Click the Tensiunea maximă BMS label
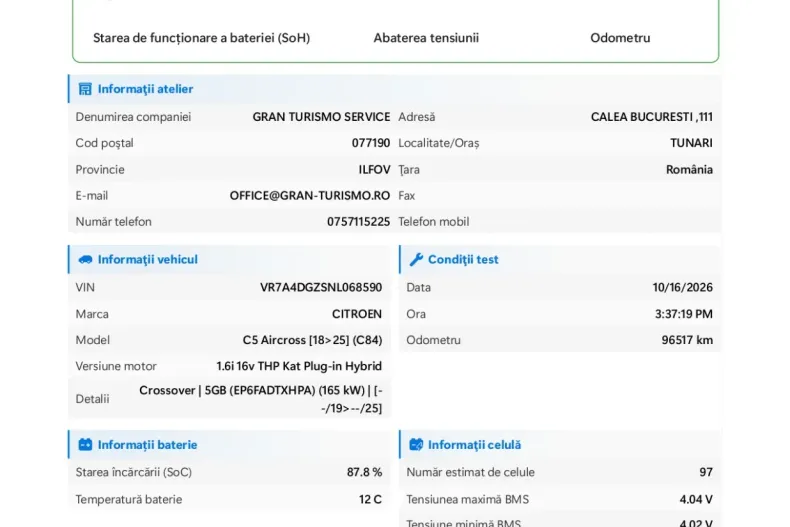Viewport: 790px width, 527px height. (x=468, y=499)
